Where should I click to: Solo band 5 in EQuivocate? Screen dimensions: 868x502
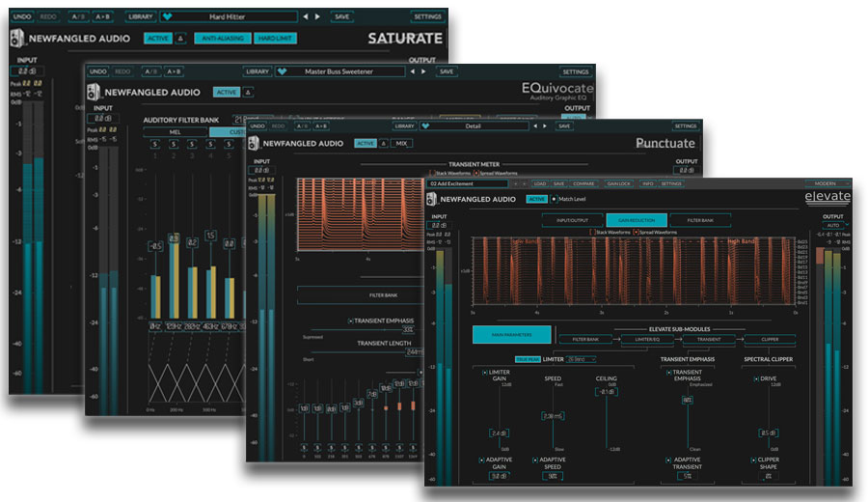pos(229,144)
